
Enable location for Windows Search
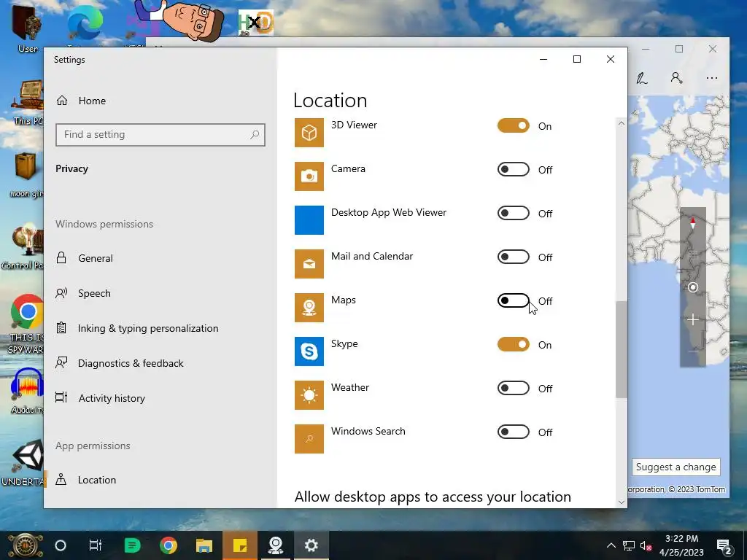click(x=513, y=432)
